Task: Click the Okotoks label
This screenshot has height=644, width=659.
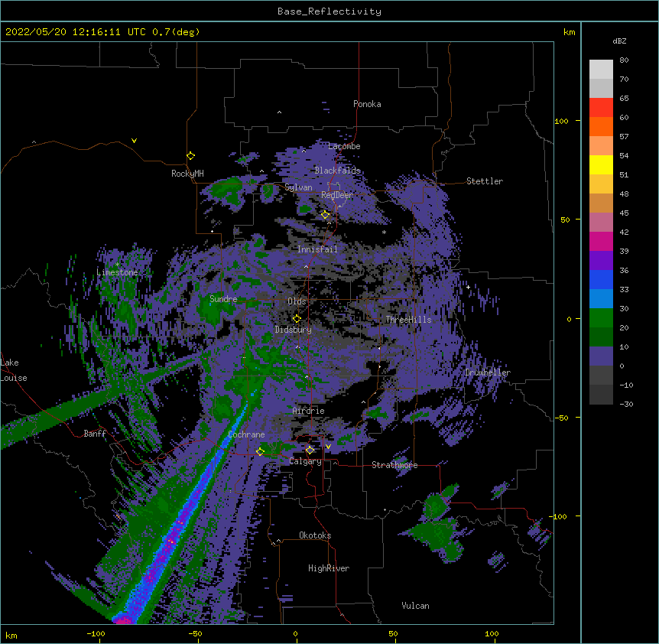Action: (315, 535)
